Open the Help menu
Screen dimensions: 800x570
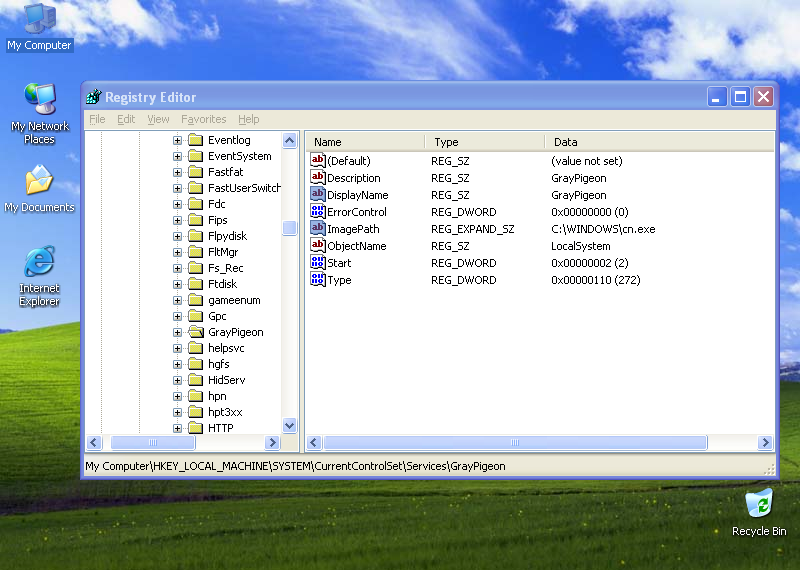pos(248,119)
